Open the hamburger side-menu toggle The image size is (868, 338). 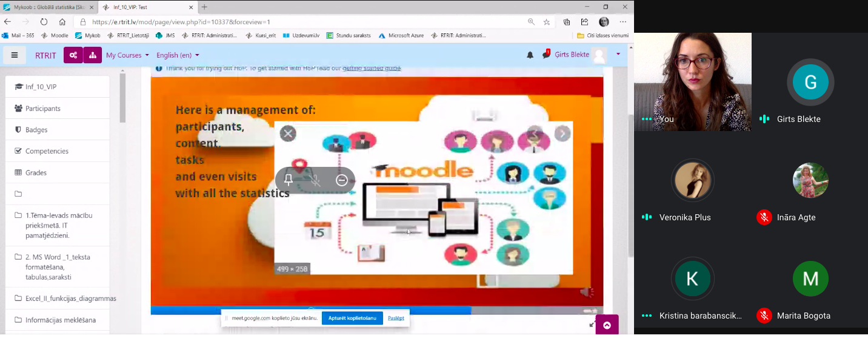(15, 55)
